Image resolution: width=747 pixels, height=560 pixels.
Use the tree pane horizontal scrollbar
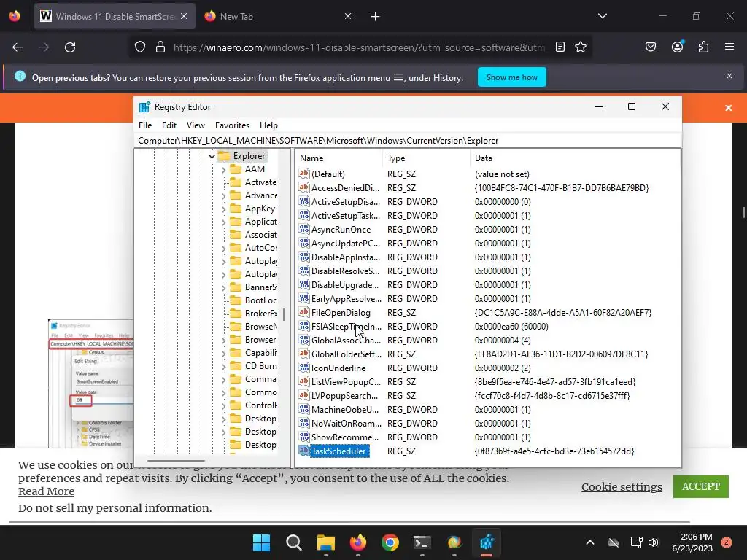point(176,461)
